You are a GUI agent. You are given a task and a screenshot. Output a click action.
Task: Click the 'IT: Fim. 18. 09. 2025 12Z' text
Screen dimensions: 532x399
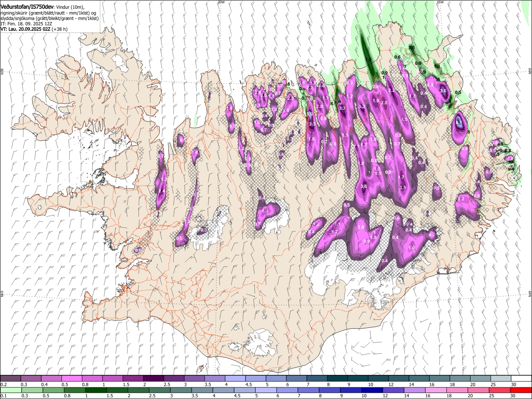point(26,24)
